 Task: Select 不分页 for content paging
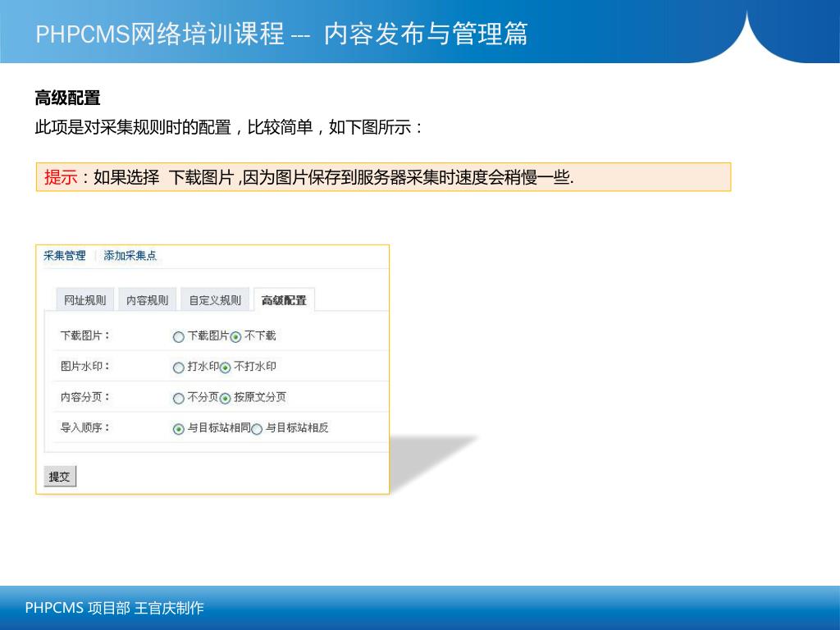pyautogui.click(x=178, y=398)
